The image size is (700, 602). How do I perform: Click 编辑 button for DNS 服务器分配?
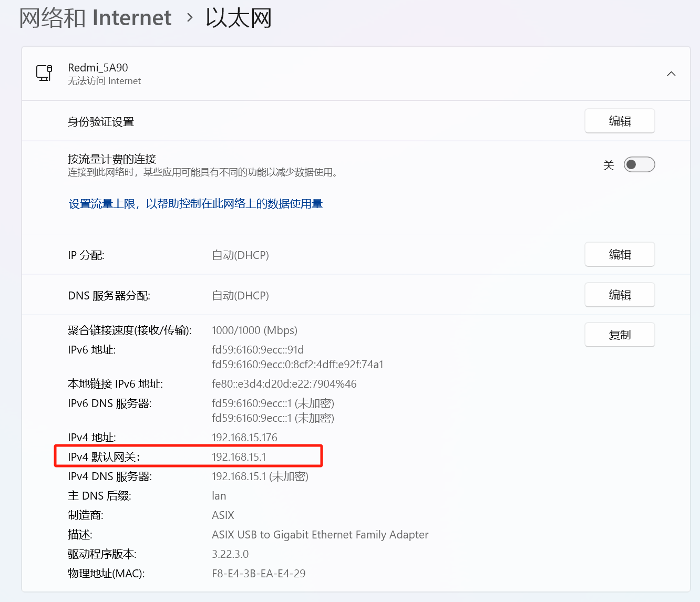coord(620,295)
